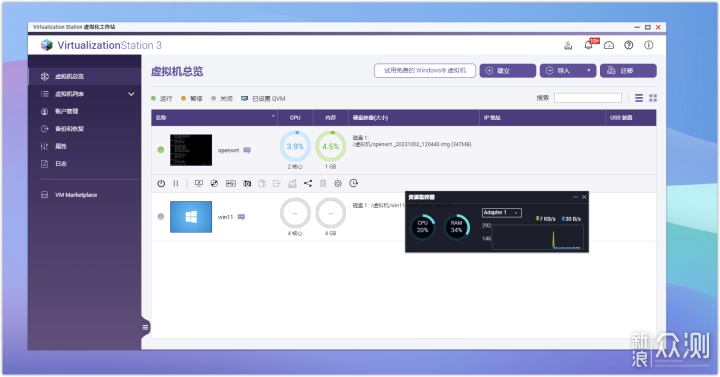Open the notification bell icon

point(588,45)
